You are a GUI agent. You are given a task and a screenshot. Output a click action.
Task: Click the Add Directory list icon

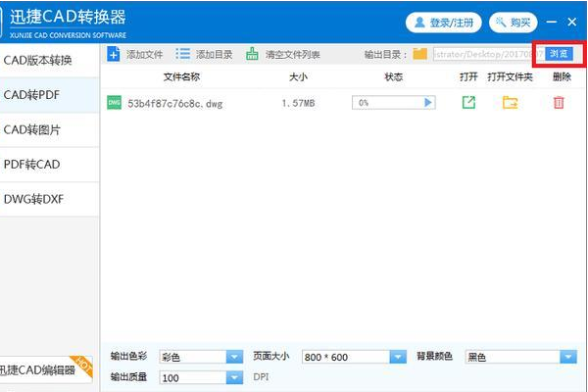(x=182, y=54)
